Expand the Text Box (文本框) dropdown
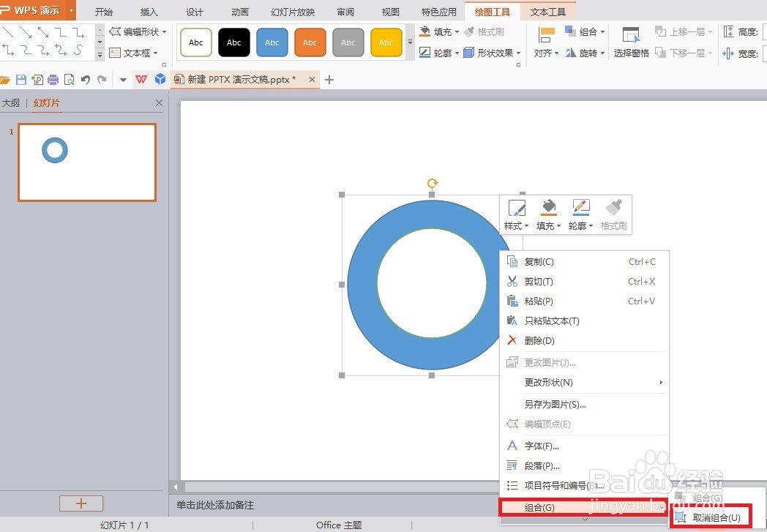Screen dimensions: 767x532 [156, 53]
